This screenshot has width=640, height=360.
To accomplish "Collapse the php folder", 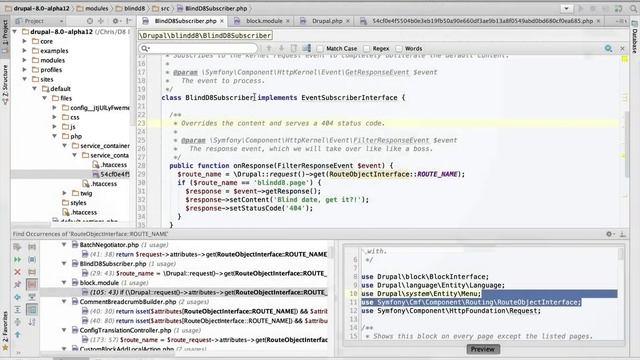I will (x=54, y=136).
